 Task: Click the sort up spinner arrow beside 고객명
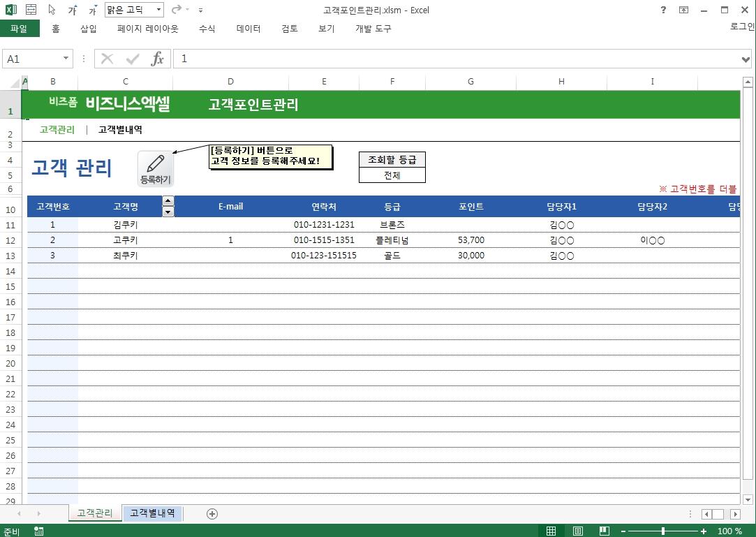click(x=168, y=201)
